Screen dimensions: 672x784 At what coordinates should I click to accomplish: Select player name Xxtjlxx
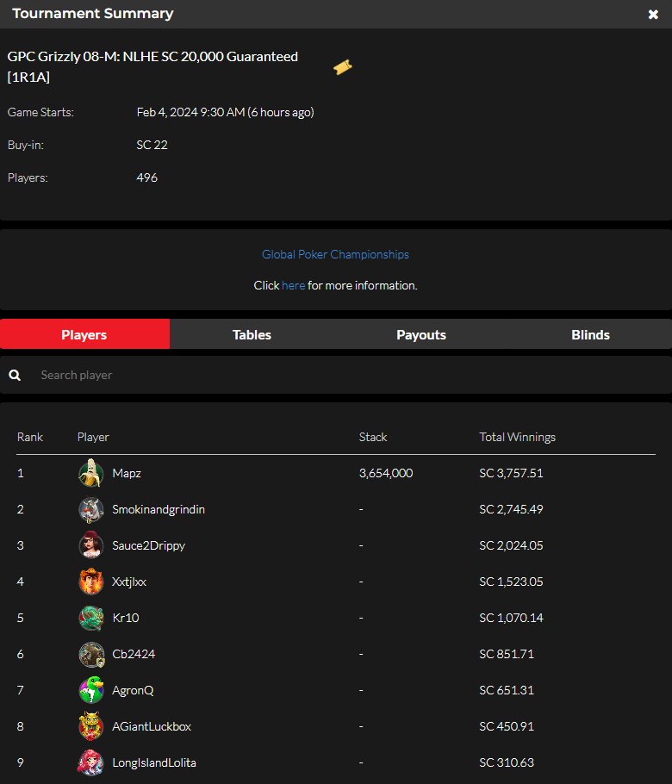click(129, 582)
